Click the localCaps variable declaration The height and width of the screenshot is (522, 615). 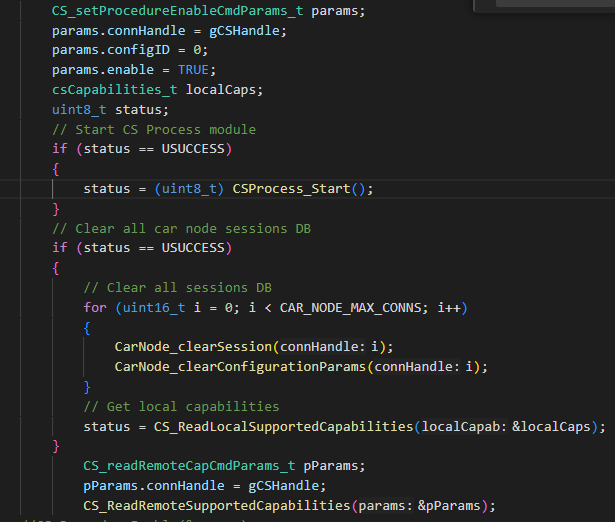pos(220,90)
